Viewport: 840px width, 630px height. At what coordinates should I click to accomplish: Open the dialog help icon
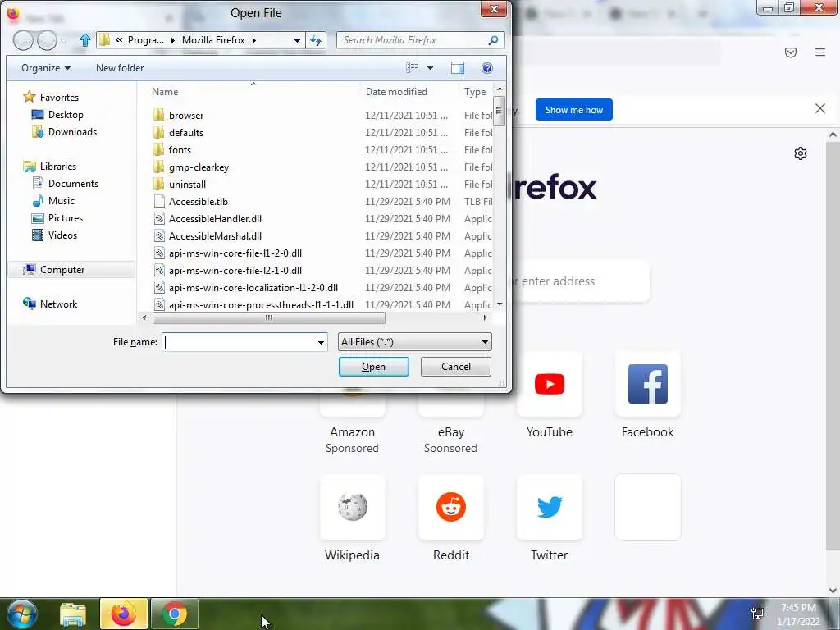[x=487, y=68]
